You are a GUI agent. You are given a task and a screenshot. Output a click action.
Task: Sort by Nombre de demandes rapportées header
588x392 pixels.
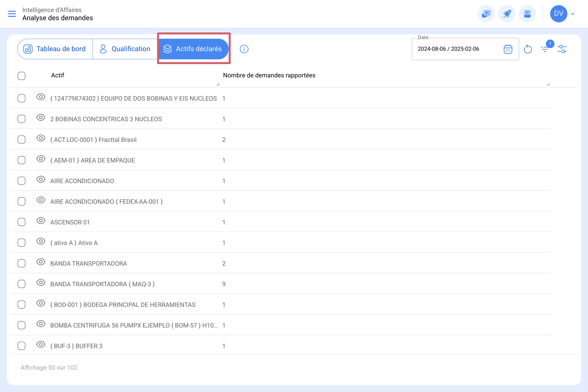(x=269, y=75)
